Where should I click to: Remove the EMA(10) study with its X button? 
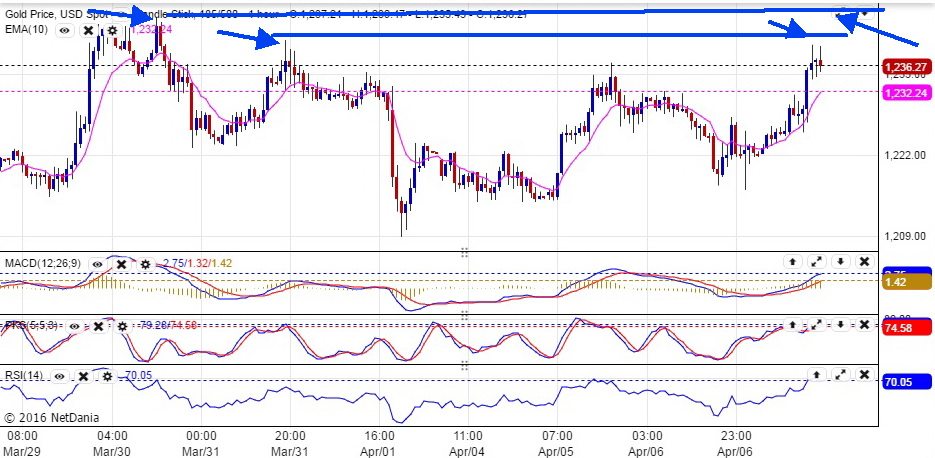[x=88, y=30]
